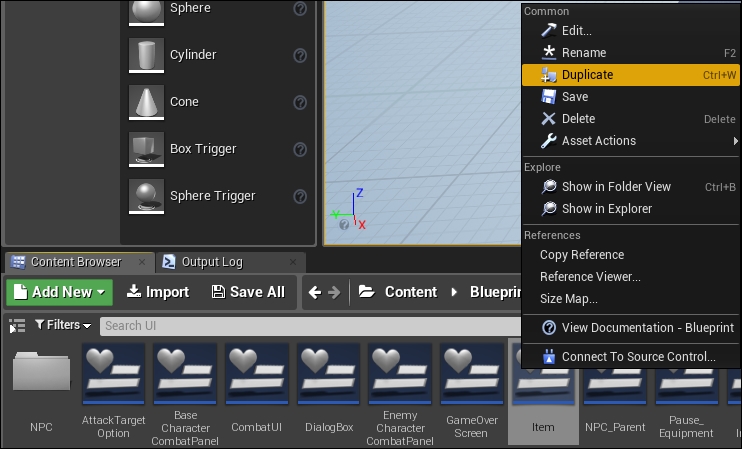Select the Item widget asset
The image size is (742, 449).
pyautogui.click(x=543, y=392)
